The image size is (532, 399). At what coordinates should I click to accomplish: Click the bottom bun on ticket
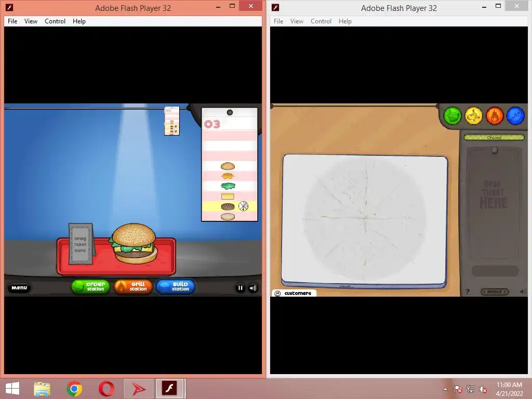pyautogui.click(x=228, y=217)
